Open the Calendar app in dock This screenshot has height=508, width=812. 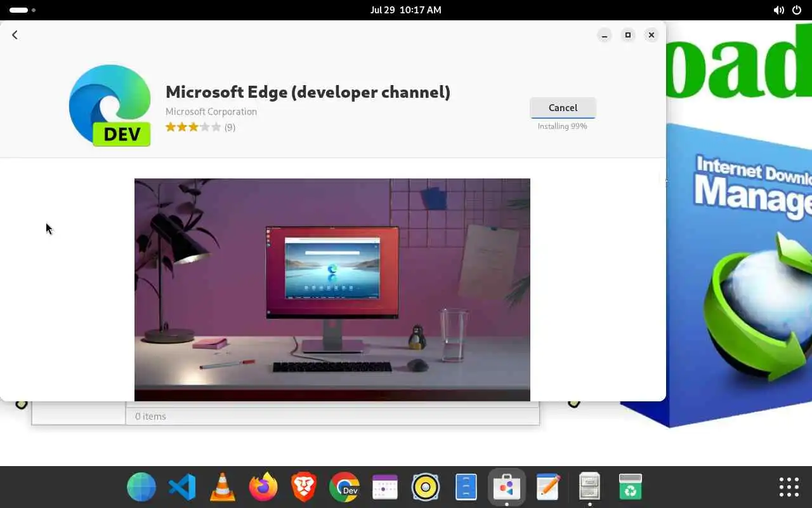pos(385,487)
